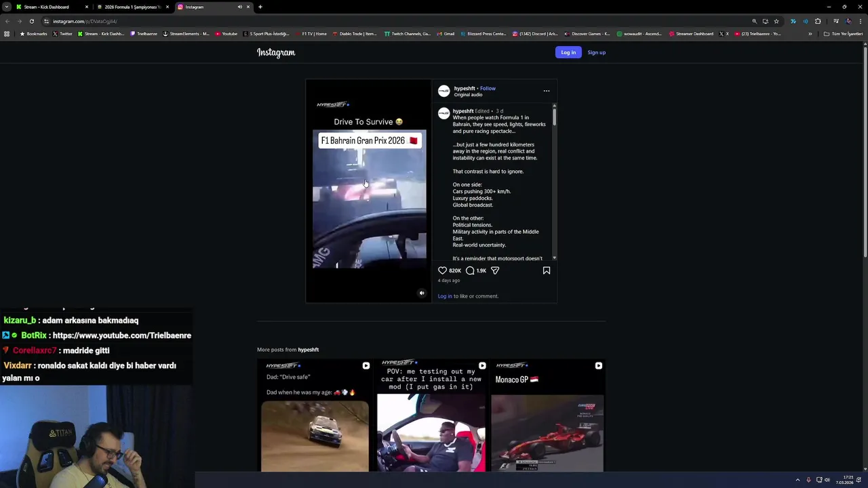Open the Trielbaenre Twitch bookmark
Screen dimensions: 868x488
[143, 34]
